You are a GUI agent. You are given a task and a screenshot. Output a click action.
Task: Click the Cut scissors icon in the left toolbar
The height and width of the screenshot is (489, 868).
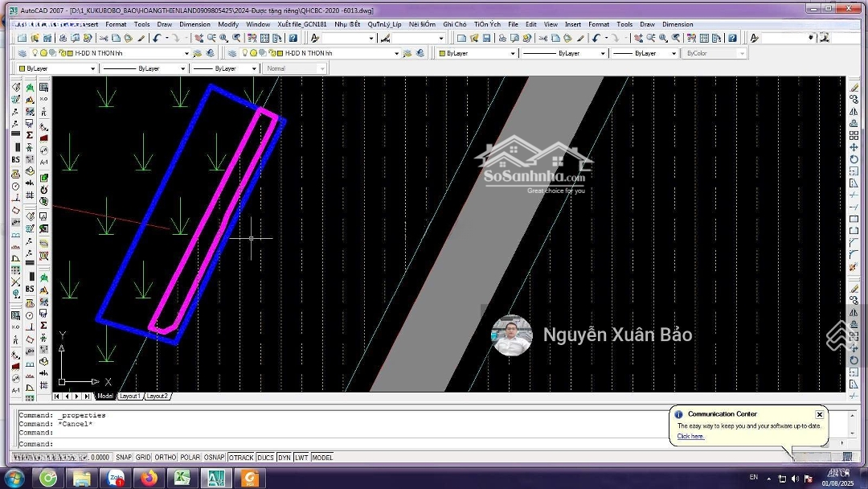[103, 38]
